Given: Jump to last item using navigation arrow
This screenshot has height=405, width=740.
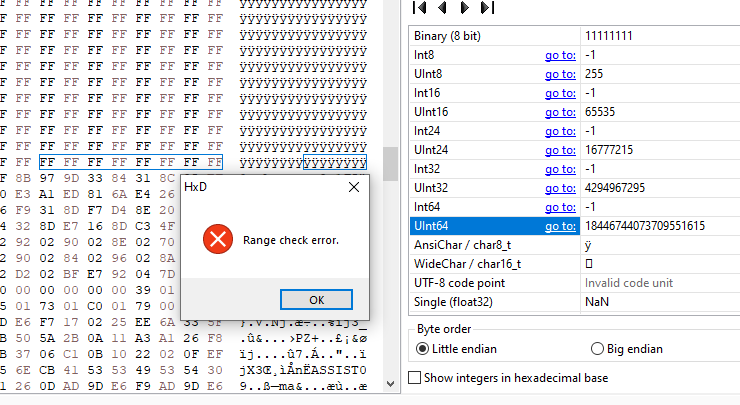Looking at the screenshot, I should (x=488, y=8).
